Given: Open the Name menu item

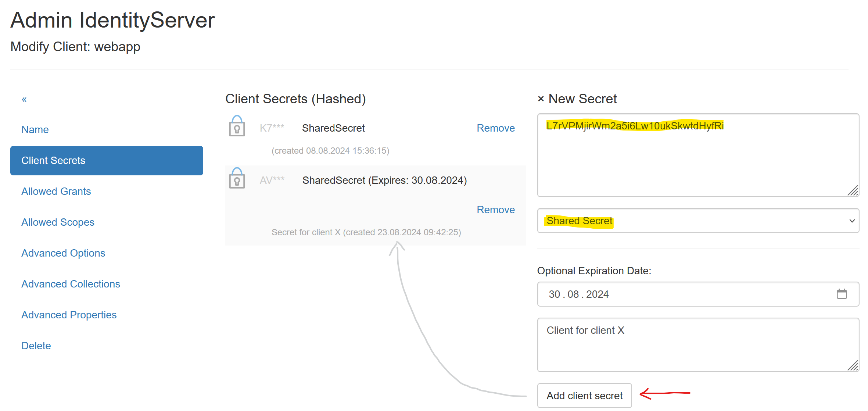Looking at the screenshot, I should coord(35,130).
